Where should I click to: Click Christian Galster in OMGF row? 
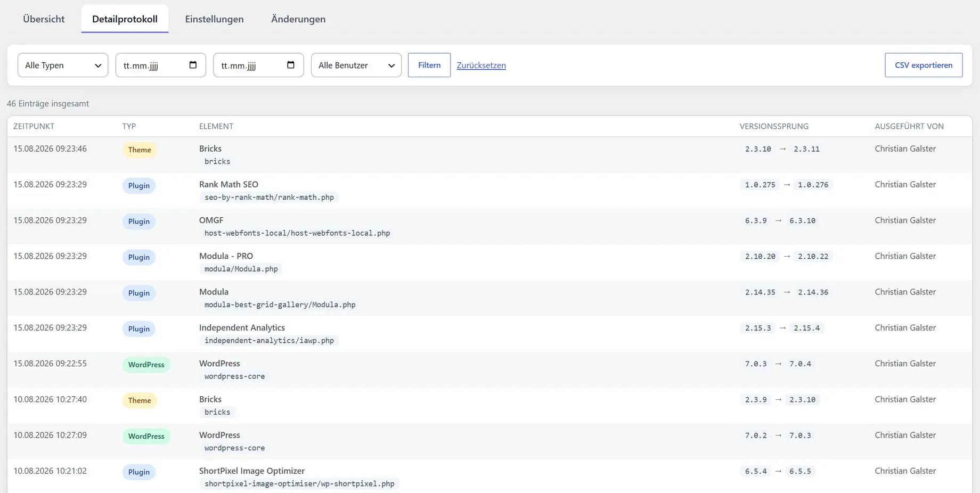coord(905,220)
